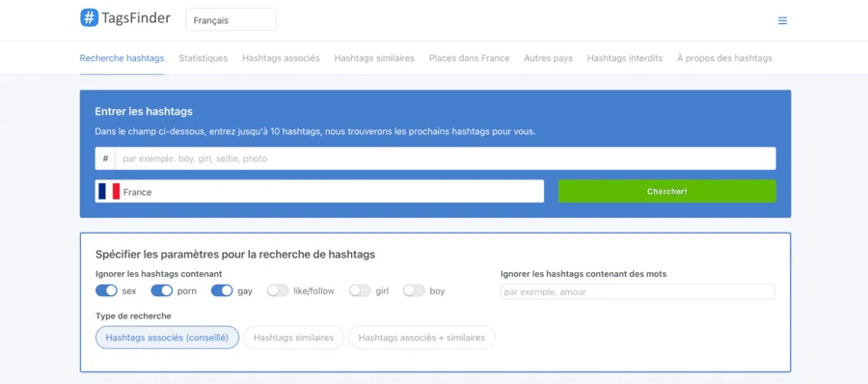868x384 pixels.
Task: Select Hashtags associés (conseillé) search type
Action: tap(167, 338)
